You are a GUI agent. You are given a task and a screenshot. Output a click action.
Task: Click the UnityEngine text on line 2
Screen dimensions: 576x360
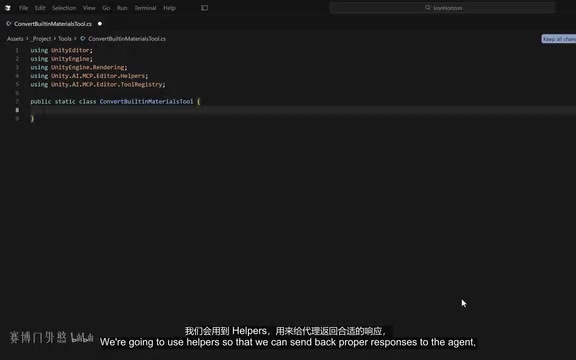tap(70, 59)
